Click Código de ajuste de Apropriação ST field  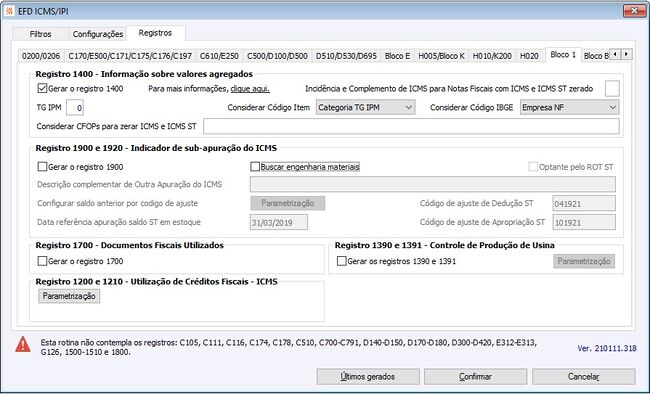pyautogui.click(x=584, y=222)
